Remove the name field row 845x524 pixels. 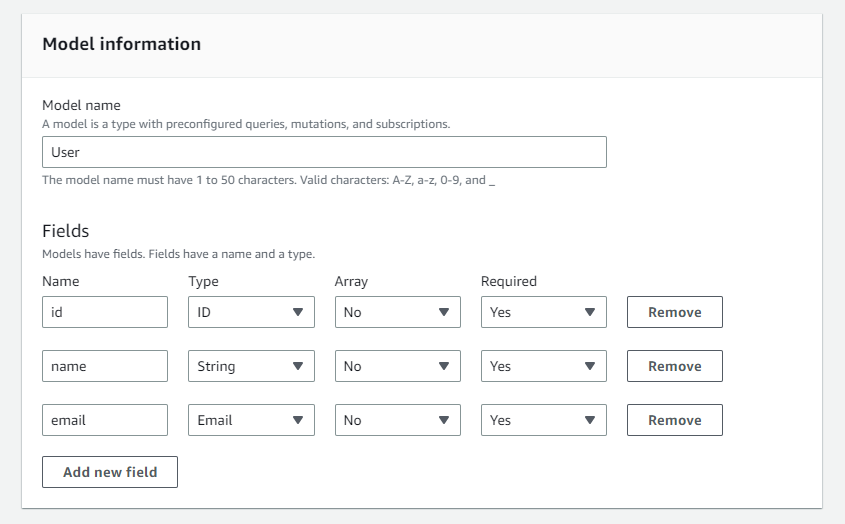coord(675,366)
